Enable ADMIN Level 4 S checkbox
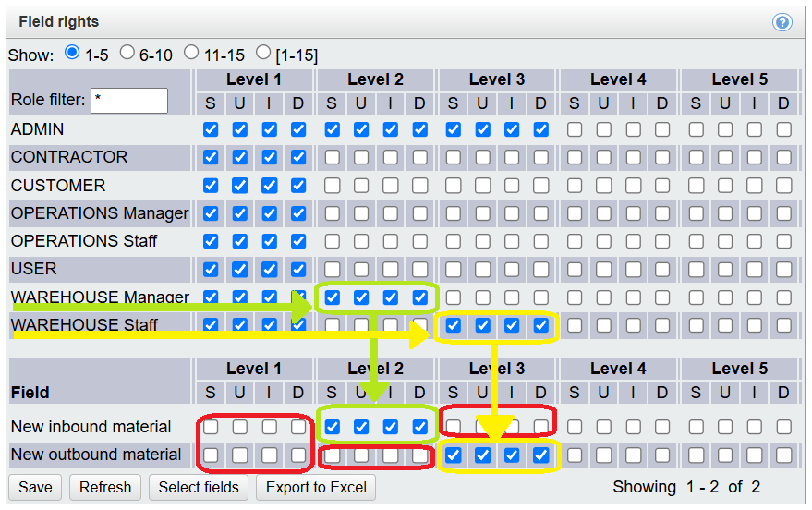The image size is (812, 510). [575, 129]
